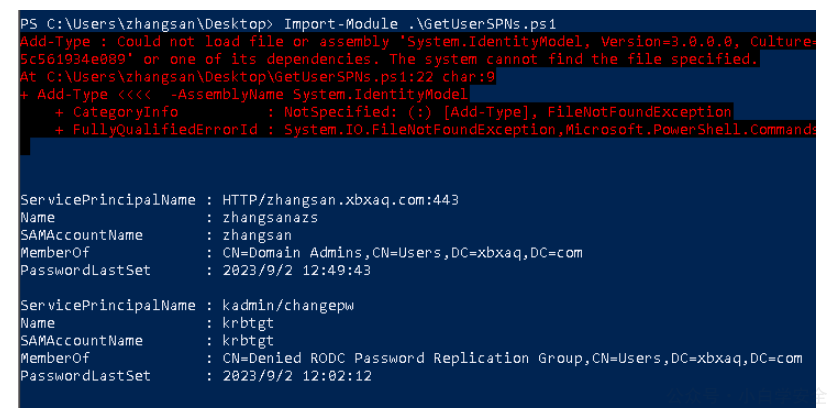The width and height of the screenshot is (839, 417).
Task: Click the CN=Domain Admins MemberOf value
Action: coord(402,253)
